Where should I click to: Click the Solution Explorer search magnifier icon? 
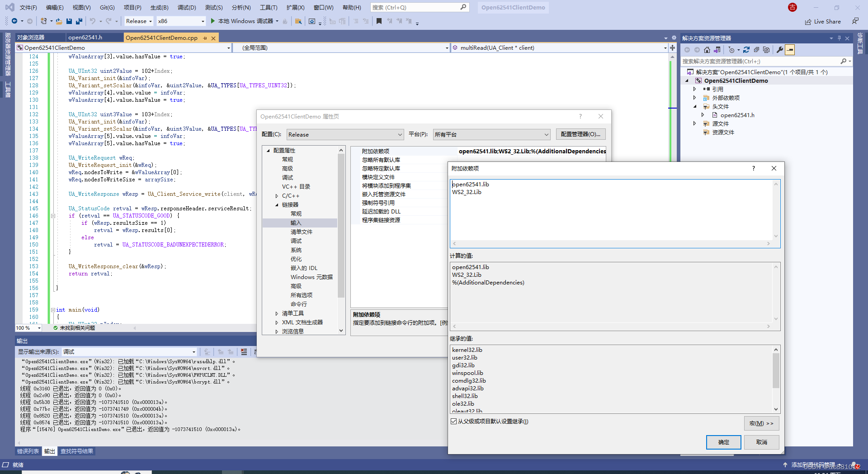844,61
